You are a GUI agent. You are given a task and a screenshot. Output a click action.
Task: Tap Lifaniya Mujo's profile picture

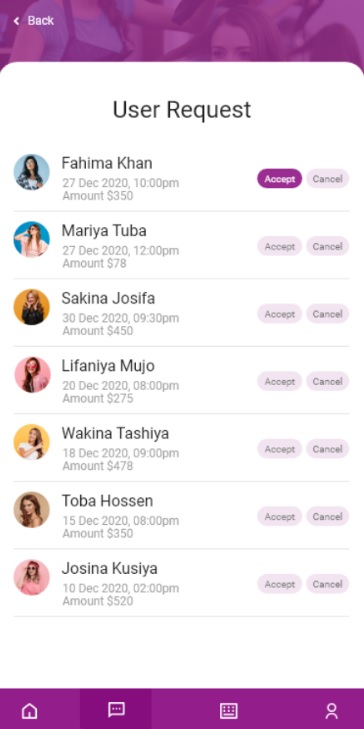[x=32, y=375]
